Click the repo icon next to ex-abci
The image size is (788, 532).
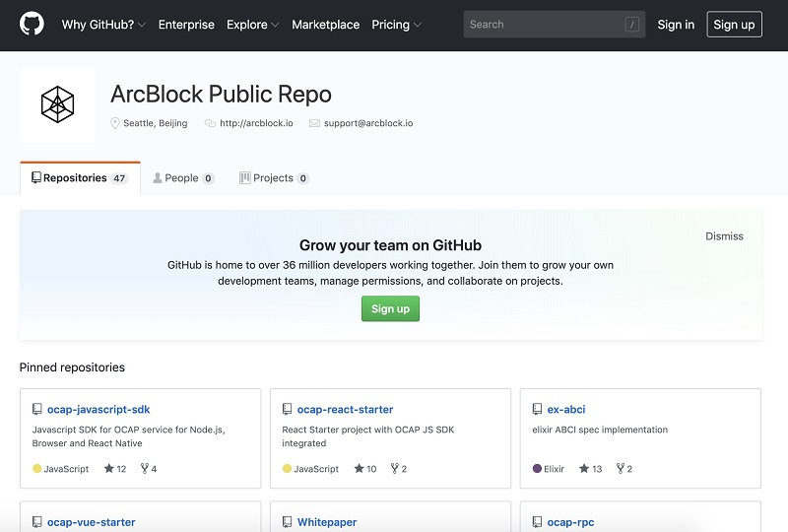pyautogui.click(x=537, y=409)
